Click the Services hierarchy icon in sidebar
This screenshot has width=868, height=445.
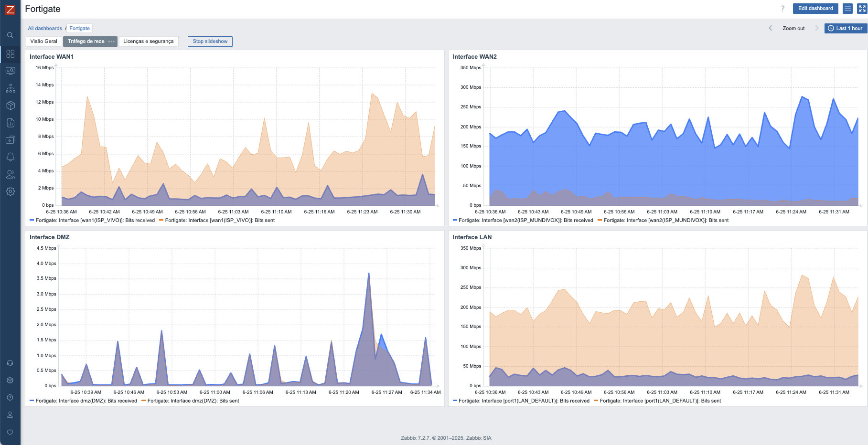pyautogui.click(x=10, y=88)
